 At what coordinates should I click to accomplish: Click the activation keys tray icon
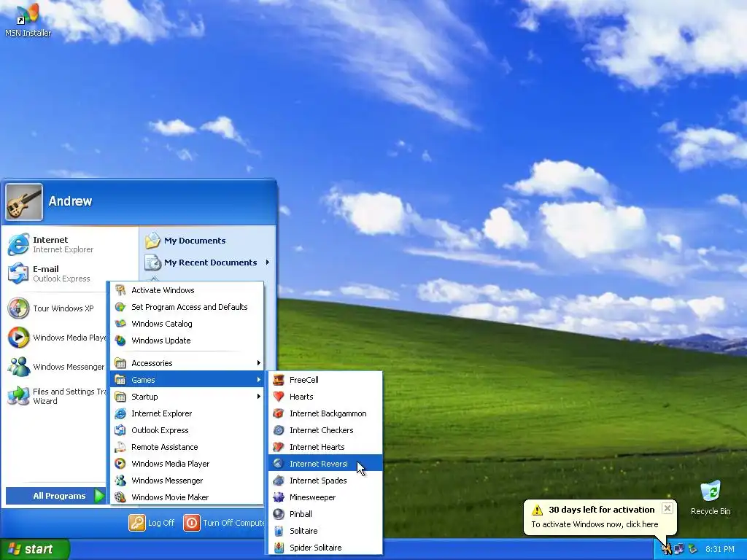667,549
